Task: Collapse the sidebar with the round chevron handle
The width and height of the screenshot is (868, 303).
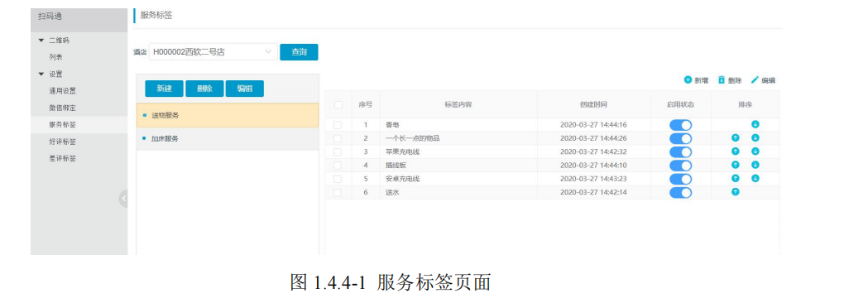Action: [x=123, y=199]
